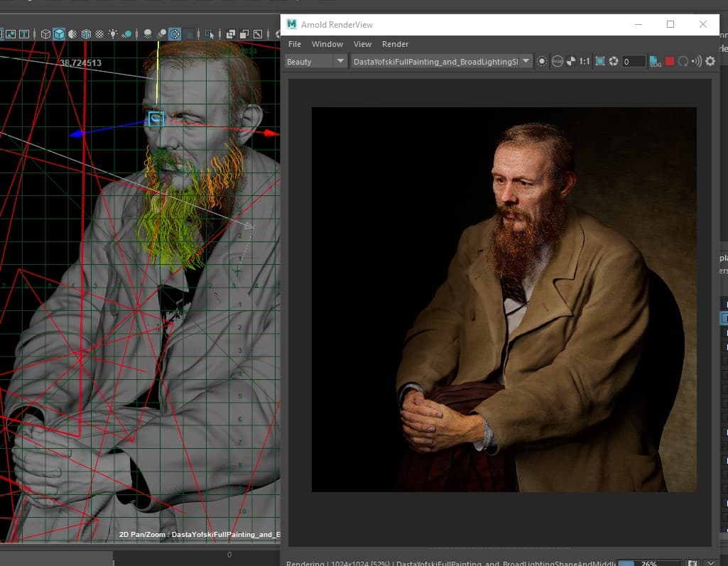Maximize the Arnold RenderView window
Screen dimensions: 728x566
pyautogui.click(x=670, y=24)
